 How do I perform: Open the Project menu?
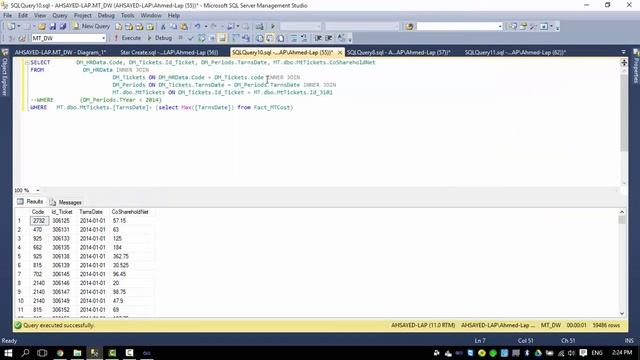[x=82, y=15]
